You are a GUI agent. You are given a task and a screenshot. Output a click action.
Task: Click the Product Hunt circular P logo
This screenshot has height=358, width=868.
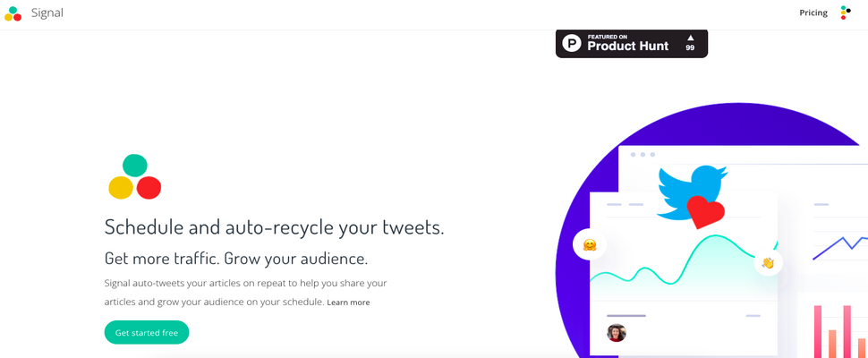pyautogui.click(x=572, y=43)
